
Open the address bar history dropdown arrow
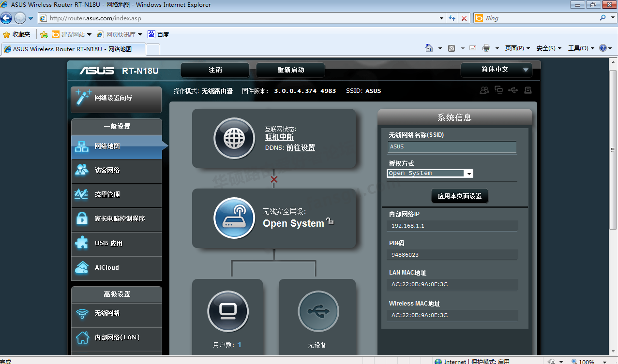tap(441, 18)
